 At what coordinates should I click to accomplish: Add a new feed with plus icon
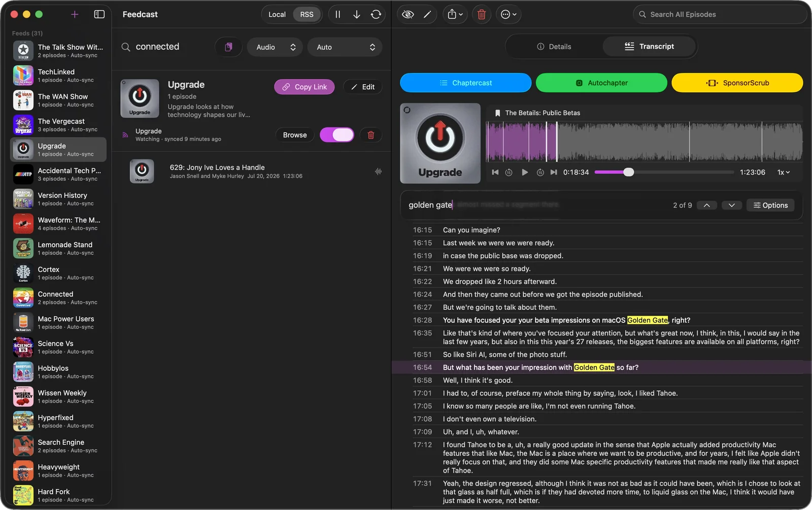pyautogui.click(x=75, y=14)
